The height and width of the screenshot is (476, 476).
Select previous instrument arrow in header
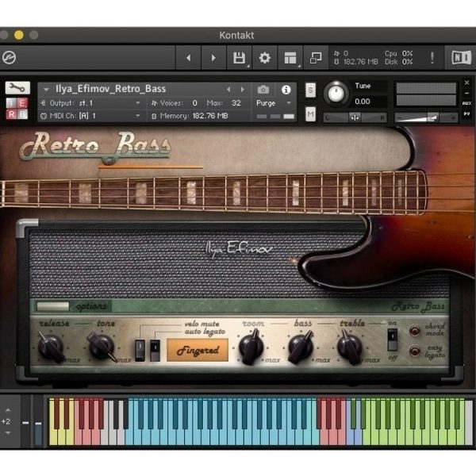[x=228, y=89]
